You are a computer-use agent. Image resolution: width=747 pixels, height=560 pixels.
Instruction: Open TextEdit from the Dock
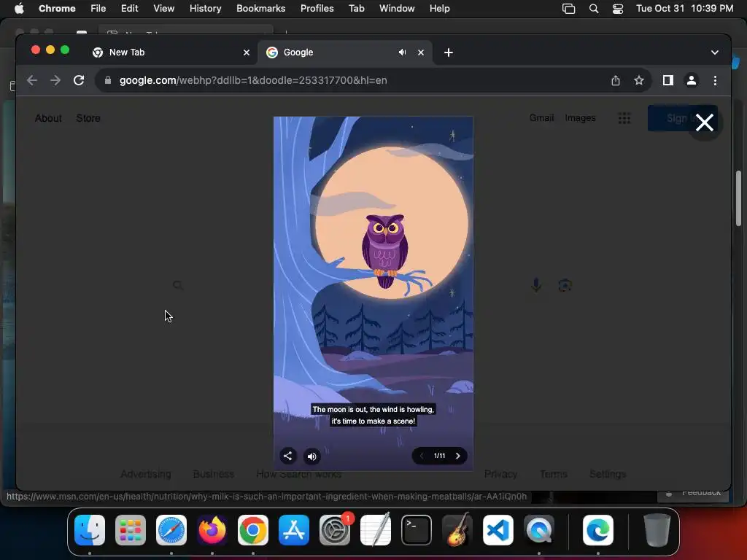tap(376, 530)
